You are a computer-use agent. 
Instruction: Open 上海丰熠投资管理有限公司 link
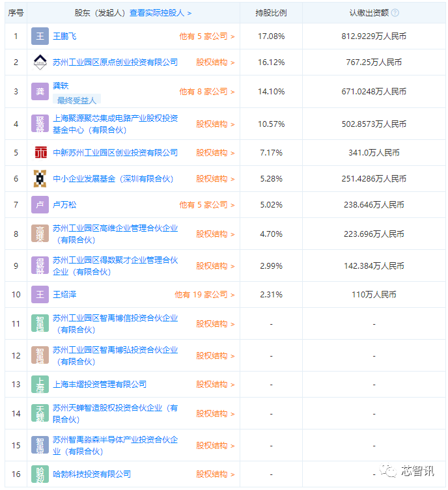pos(100,384)
